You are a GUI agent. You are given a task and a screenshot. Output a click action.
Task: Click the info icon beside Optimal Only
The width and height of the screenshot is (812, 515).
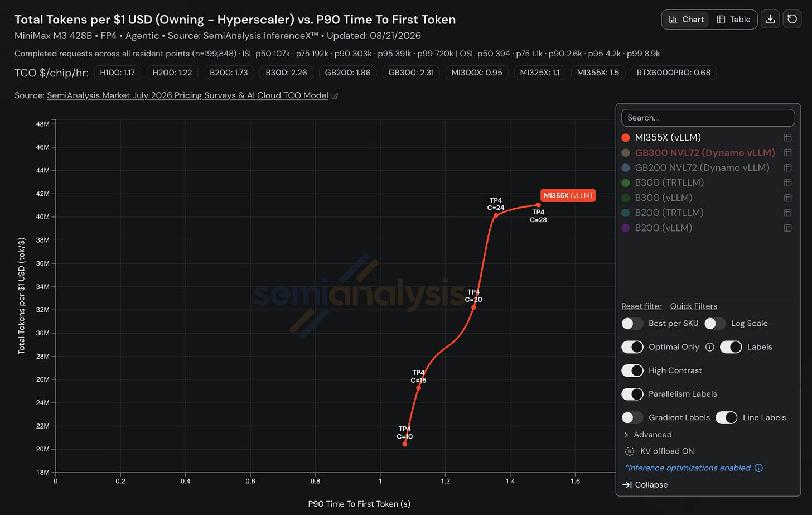coord(710,347)
